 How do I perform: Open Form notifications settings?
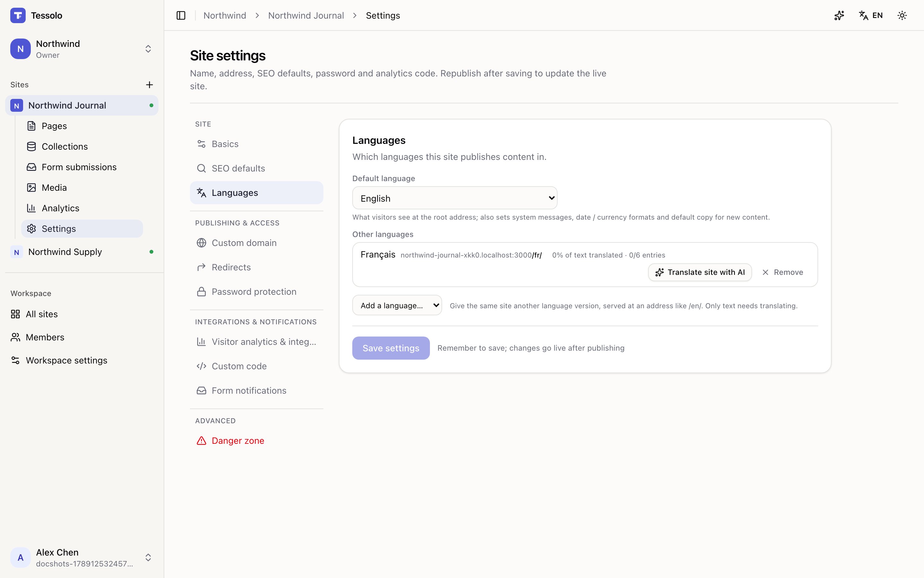pyautogui.click(x=257, y=391)
